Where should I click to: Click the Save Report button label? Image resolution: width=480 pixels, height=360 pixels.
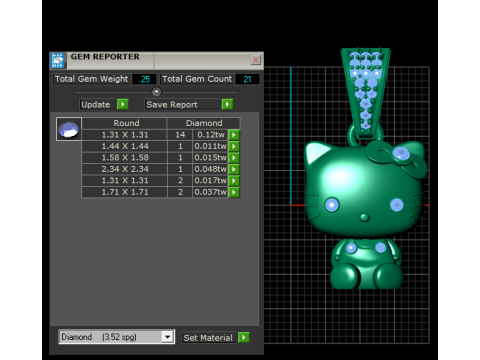[x=183, y=104]
